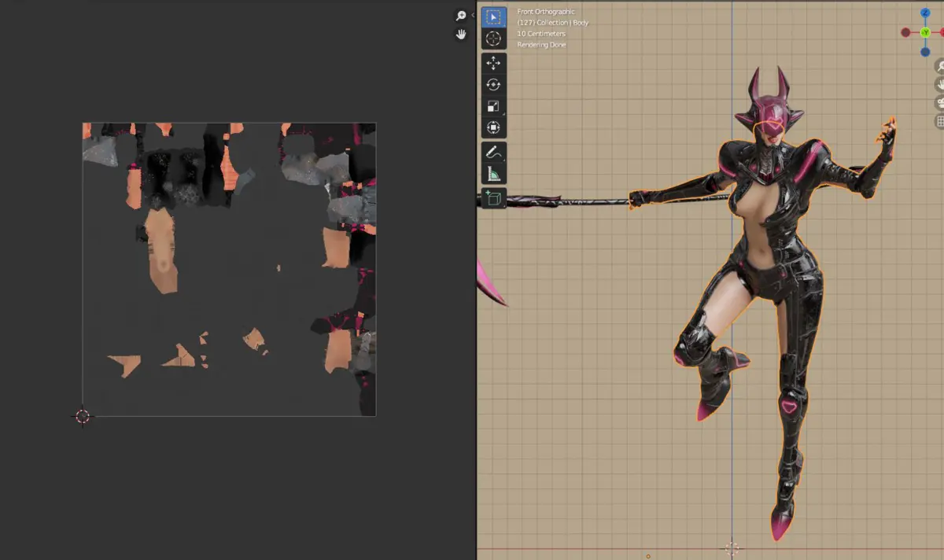The width and height of the screenshot is (944, 560).
Task: Select the Scale tool
Action: click(493, 106)
